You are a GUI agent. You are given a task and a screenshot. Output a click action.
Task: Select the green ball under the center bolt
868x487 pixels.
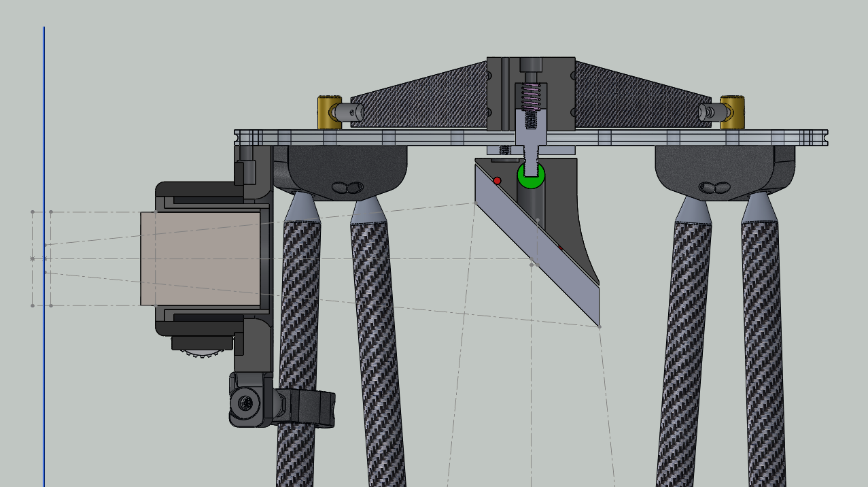point(531,175)
